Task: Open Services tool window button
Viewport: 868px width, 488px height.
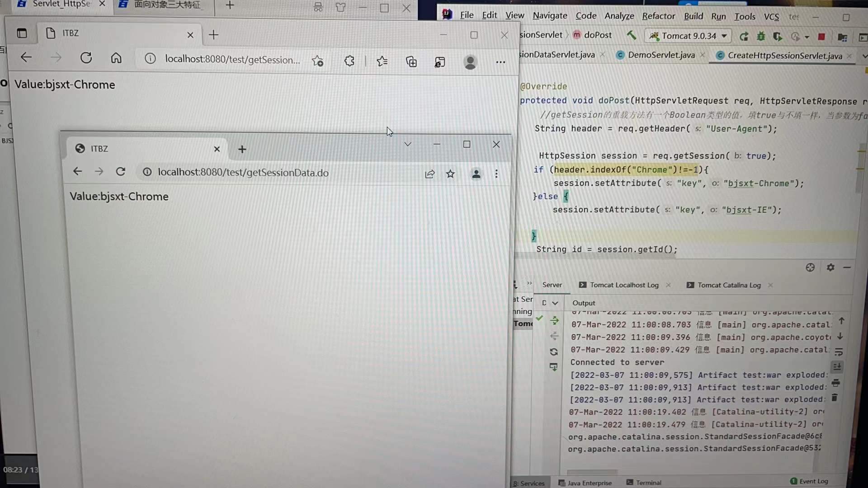Action: tap(529, 483)
